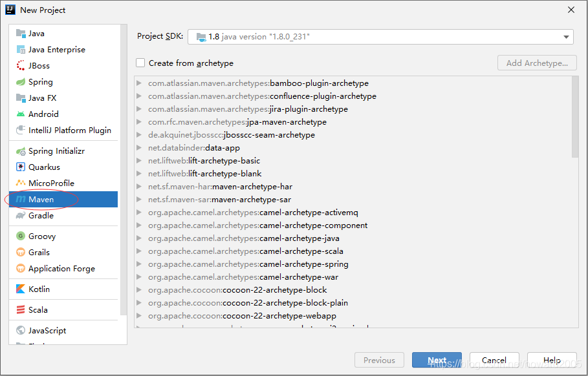
Task: Choose the Quarkus icon
Action: [21, 167]
